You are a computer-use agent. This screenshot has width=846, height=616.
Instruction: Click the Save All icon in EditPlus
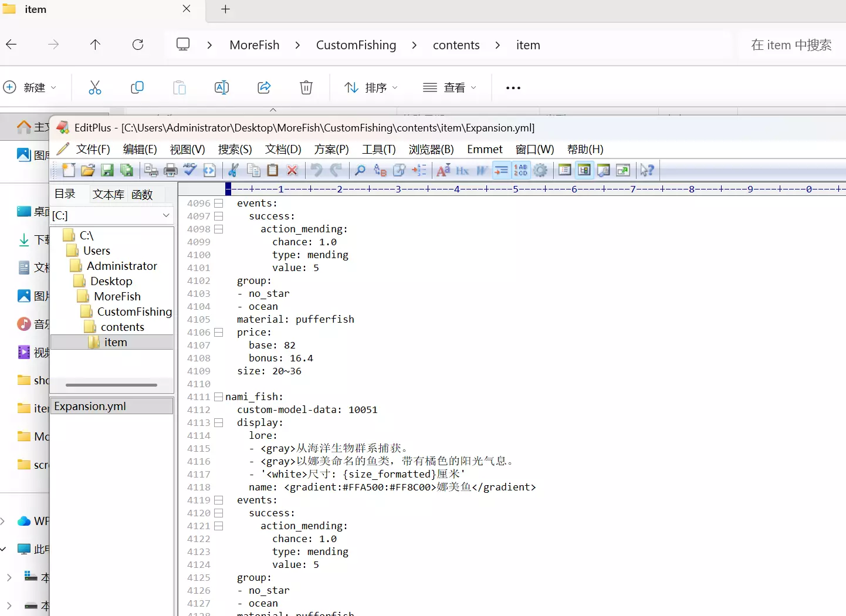127,170
